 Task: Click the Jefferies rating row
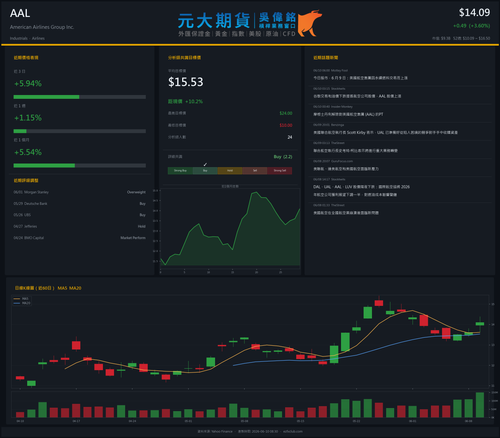80,226
